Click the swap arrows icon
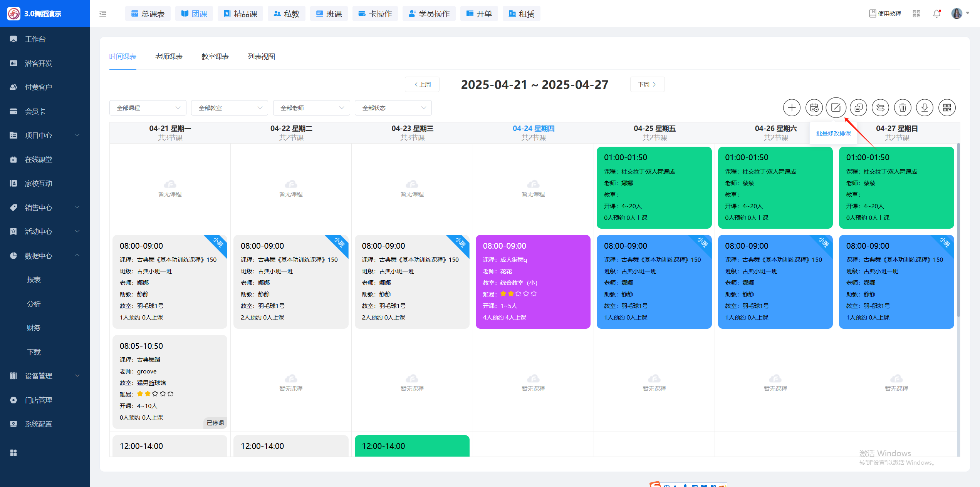The image size is (980, 487). tap(881, 108)
